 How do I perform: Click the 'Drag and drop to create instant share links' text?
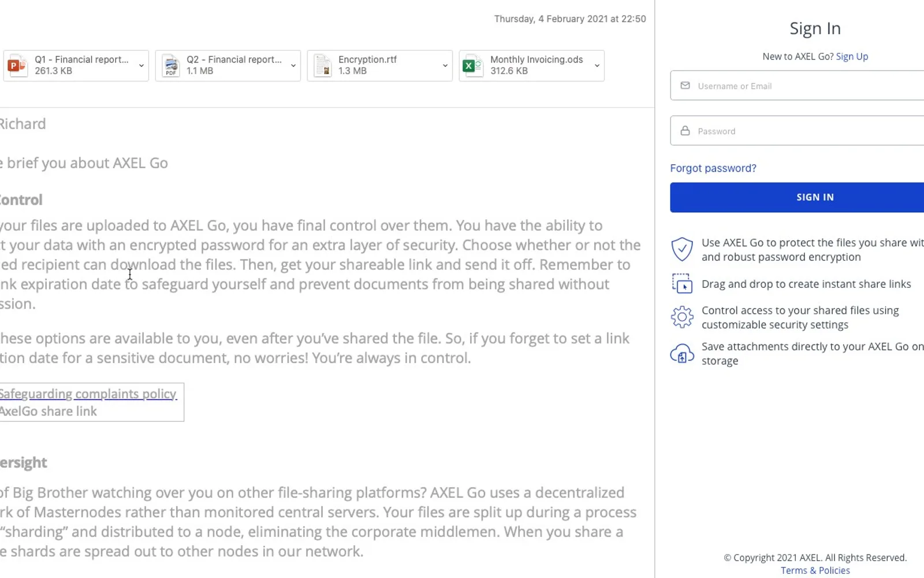[x=806, y=284]
